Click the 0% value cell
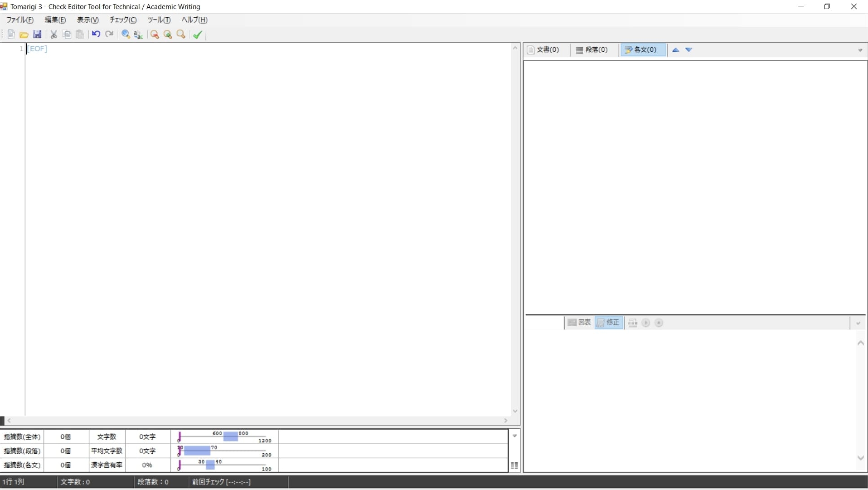Image resolution: width=868 pixels, height=490 pixels. (147, 465)
